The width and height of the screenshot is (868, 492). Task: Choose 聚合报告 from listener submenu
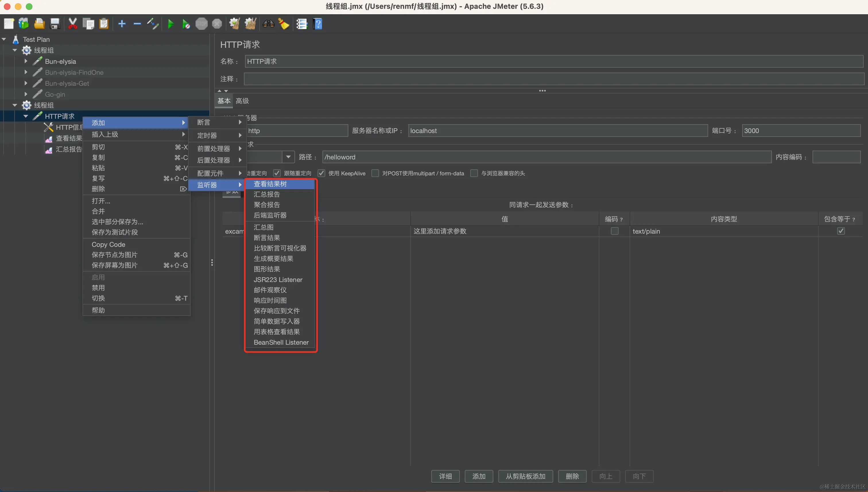280,205
